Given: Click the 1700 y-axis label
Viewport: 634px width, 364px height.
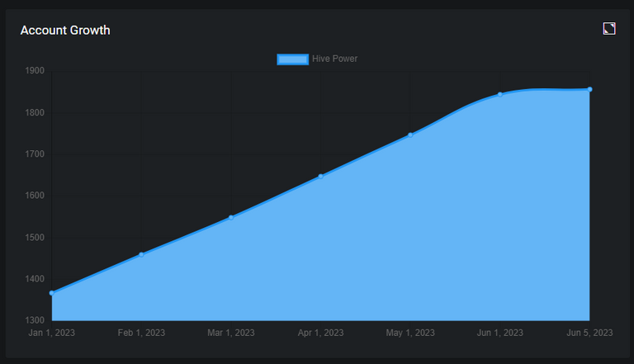Looking at the screenshot, I should click(35, 154).
